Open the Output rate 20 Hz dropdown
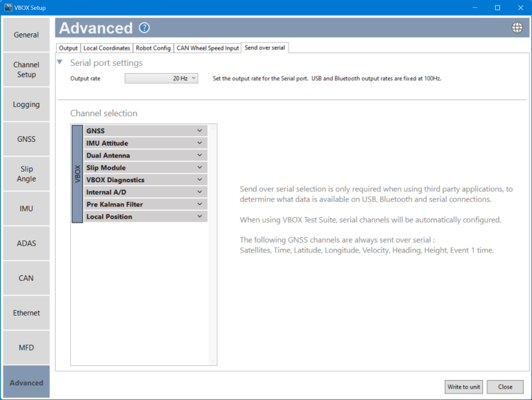 [x=162, y=79]
